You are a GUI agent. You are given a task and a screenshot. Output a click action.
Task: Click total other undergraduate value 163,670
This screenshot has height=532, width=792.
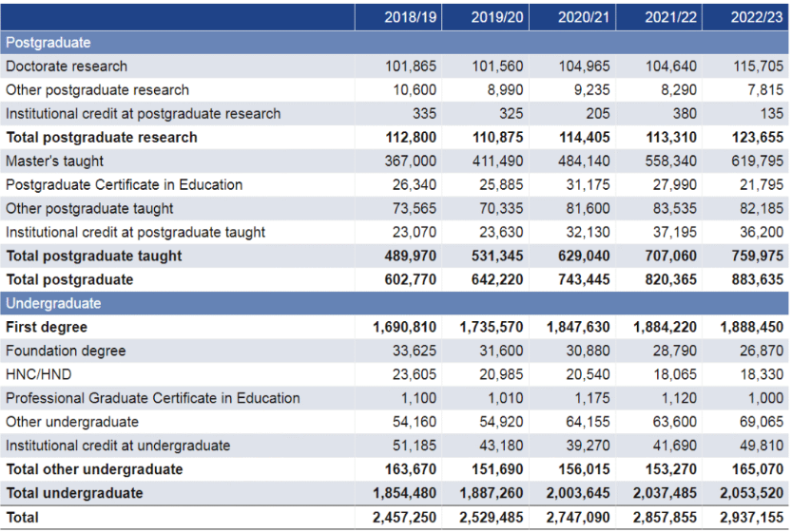410,469
